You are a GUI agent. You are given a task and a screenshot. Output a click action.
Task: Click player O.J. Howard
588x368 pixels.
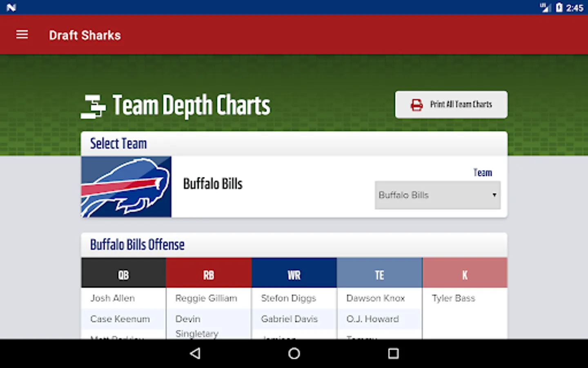point(372,319)
